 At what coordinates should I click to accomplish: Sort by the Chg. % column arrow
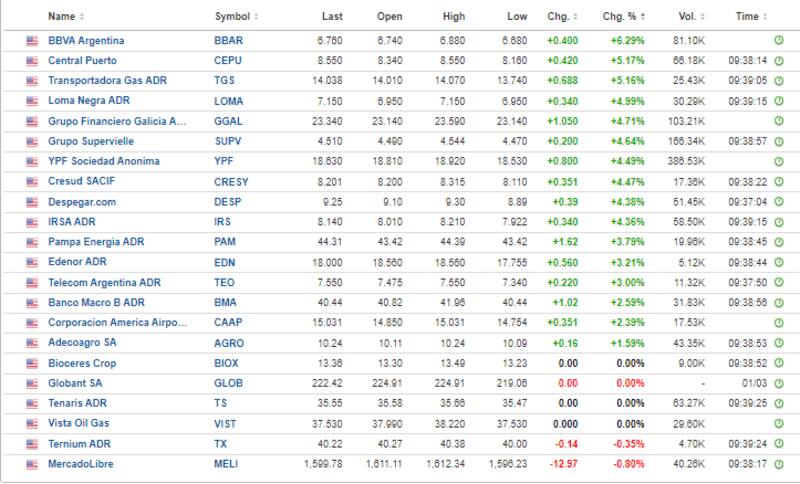[x=644, y=17]
